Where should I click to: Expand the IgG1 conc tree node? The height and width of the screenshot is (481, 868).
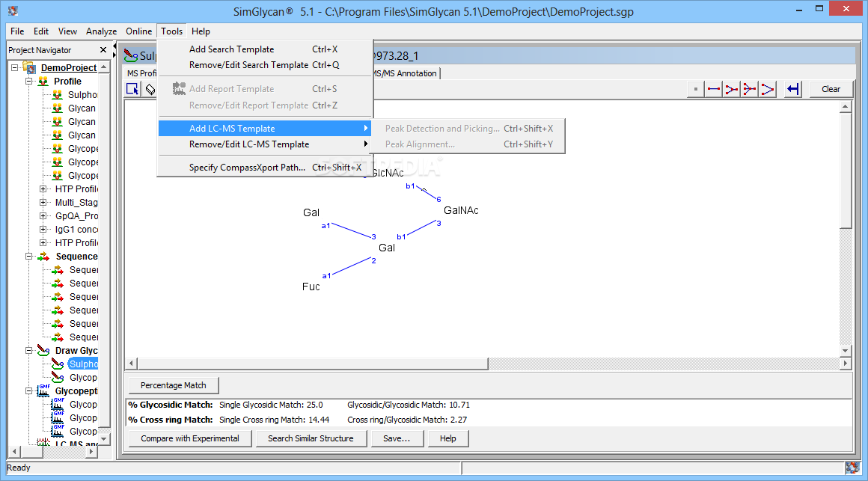pos(43,229)
